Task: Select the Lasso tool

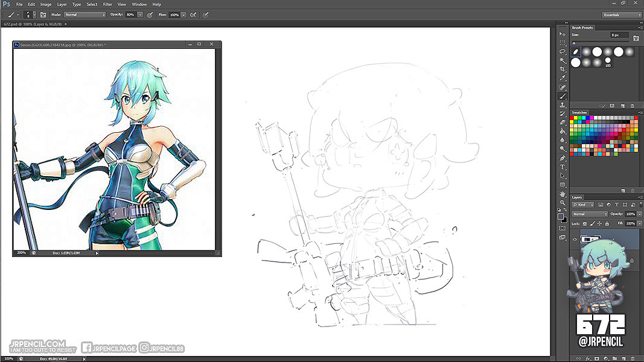Action: pyautogui.click(x=563, y=52)
